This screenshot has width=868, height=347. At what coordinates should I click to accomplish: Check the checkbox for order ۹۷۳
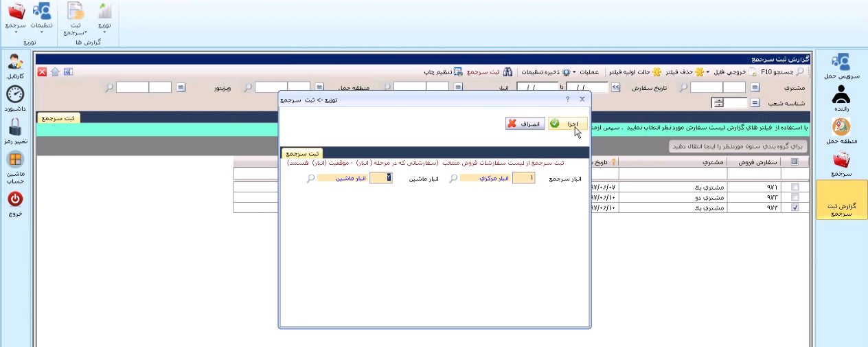tap(795, 197)
